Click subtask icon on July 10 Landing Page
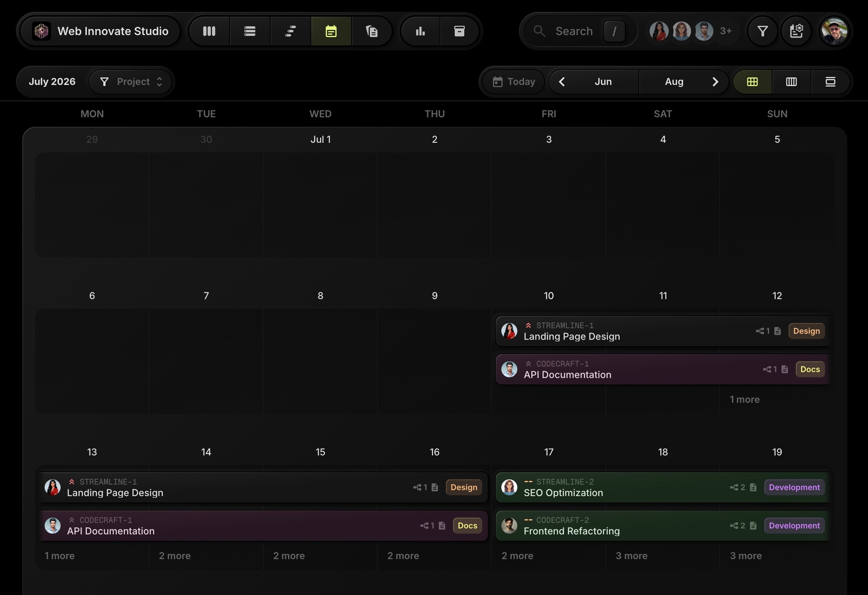868x595 pixels. [x=760, y=331]
